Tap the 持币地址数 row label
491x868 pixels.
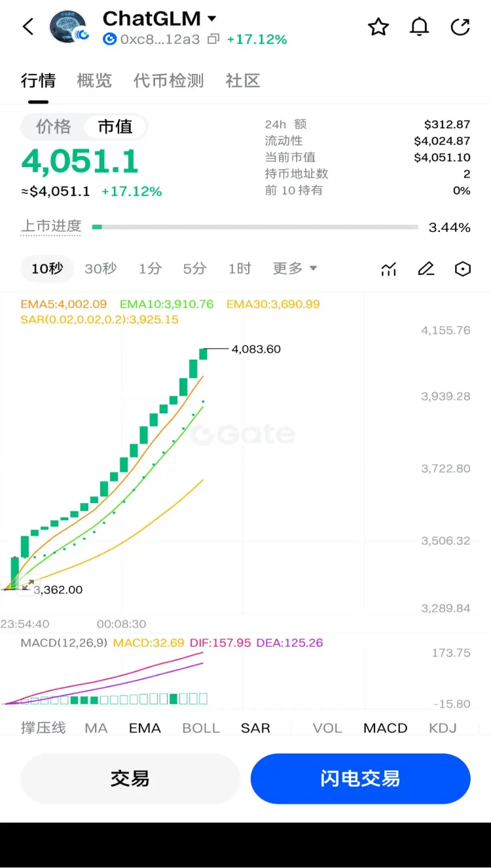point(297,174)
